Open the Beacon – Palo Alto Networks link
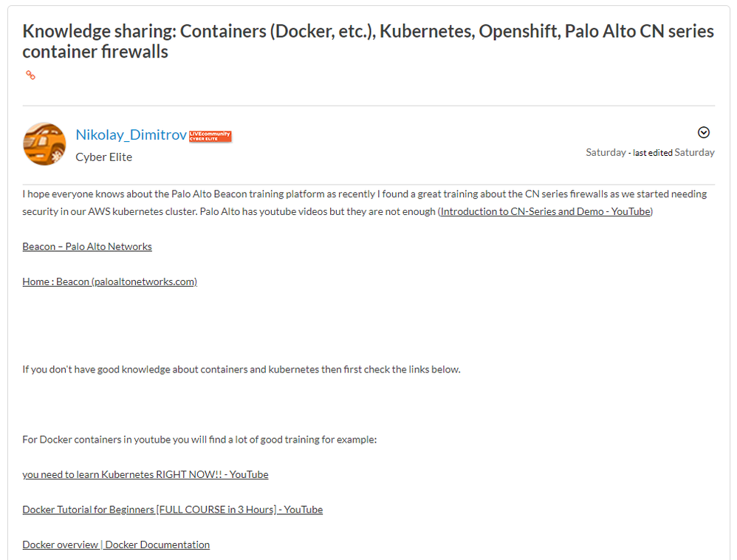Image resolution: width=737 pixels, height=560 pixels. (x=87, y=247)
